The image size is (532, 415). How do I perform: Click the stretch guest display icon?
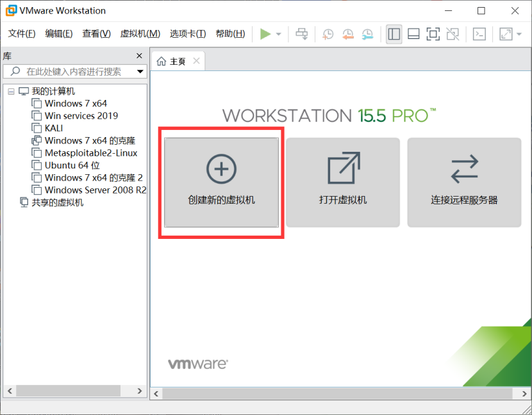click(x=506, y=34)
